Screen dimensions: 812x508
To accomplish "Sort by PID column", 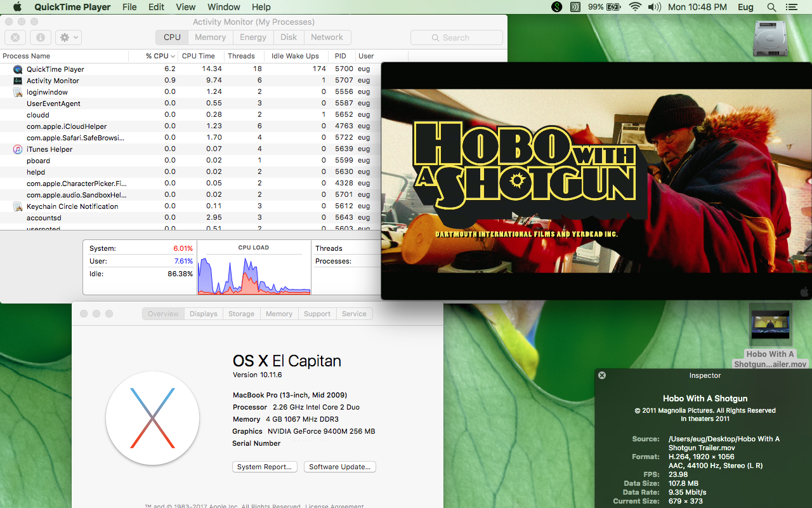I will coord(342,56).
